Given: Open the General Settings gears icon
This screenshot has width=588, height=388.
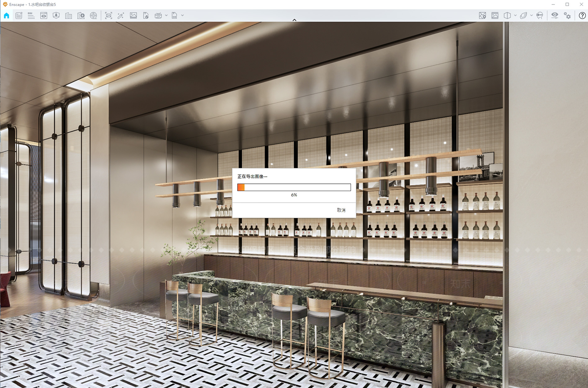Looking at the screenshot, I should [x=567, y=15].
